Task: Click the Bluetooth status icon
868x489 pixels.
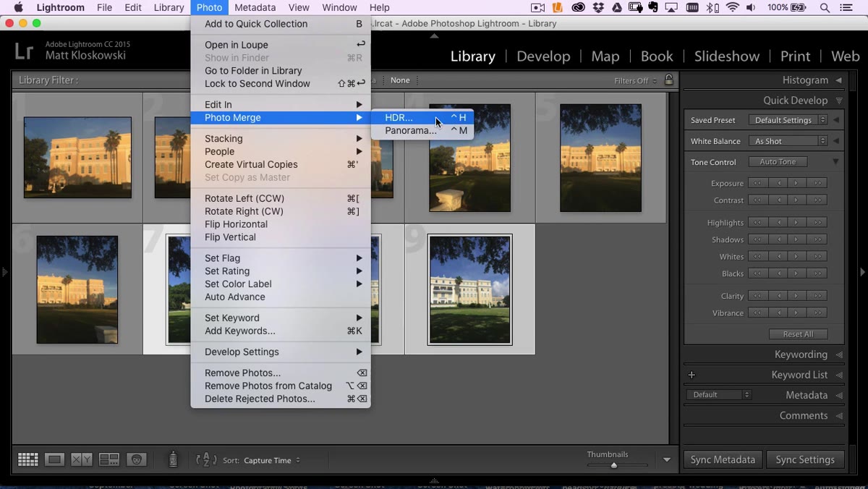Action: tap(714, 8)
